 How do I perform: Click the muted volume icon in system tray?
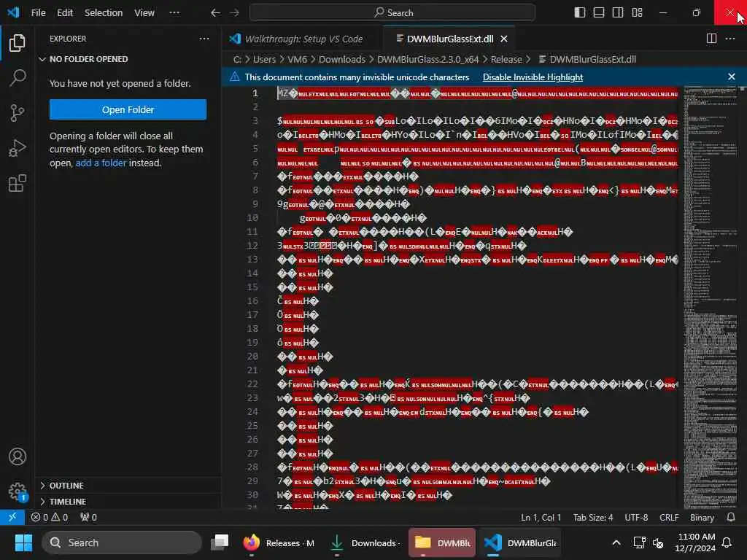[658, 542]
